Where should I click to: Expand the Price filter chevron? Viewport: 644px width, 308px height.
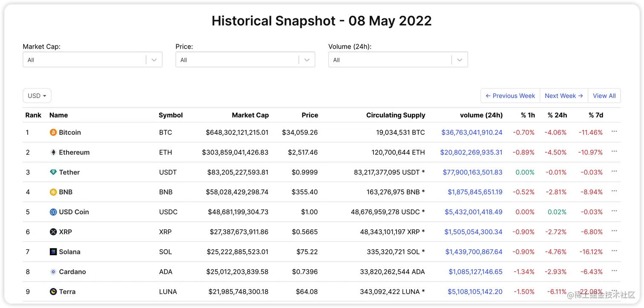[307, 60]
